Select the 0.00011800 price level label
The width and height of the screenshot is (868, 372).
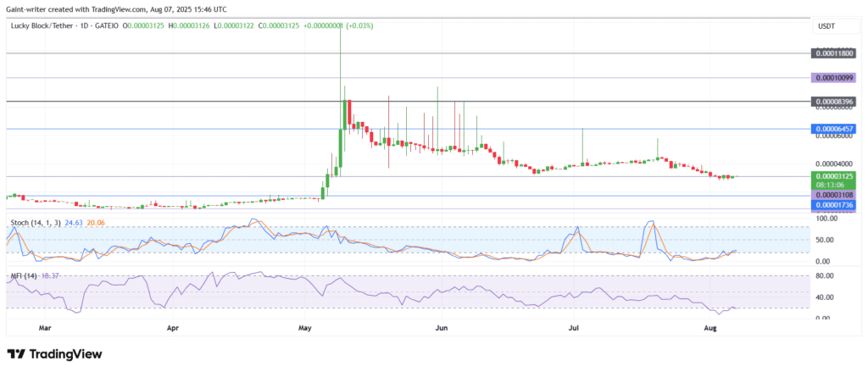click(834, 53)
